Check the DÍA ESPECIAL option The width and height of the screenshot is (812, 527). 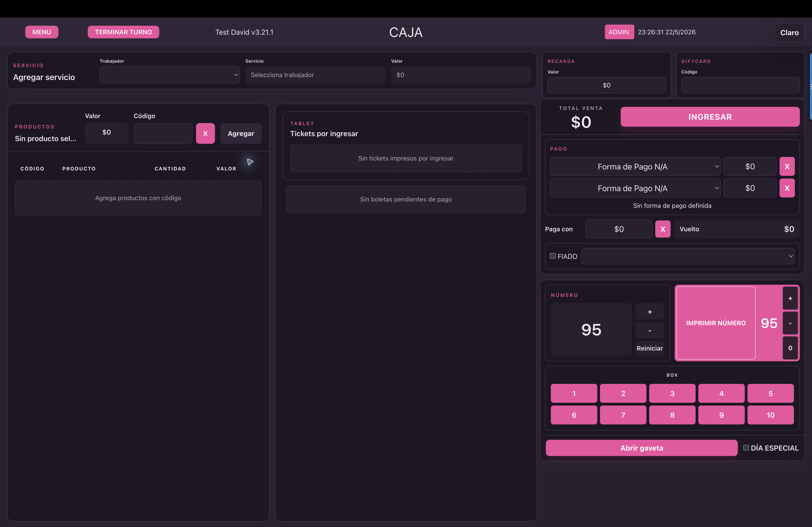(x=746, y=448)
